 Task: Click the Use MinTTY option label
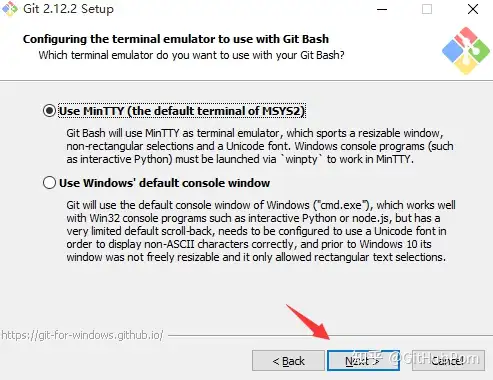(x=182, y=111)
